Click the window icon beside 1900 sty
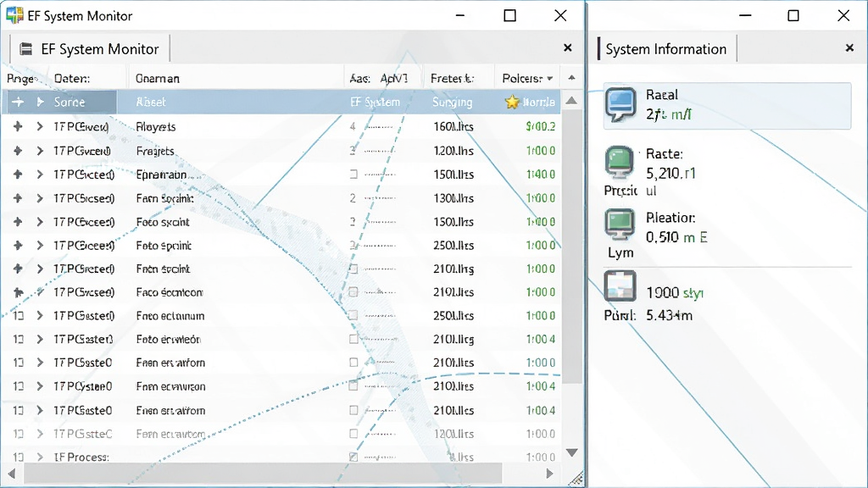Image resolution: width=868 pixels, height=488 pixels. tap(620, 286)
